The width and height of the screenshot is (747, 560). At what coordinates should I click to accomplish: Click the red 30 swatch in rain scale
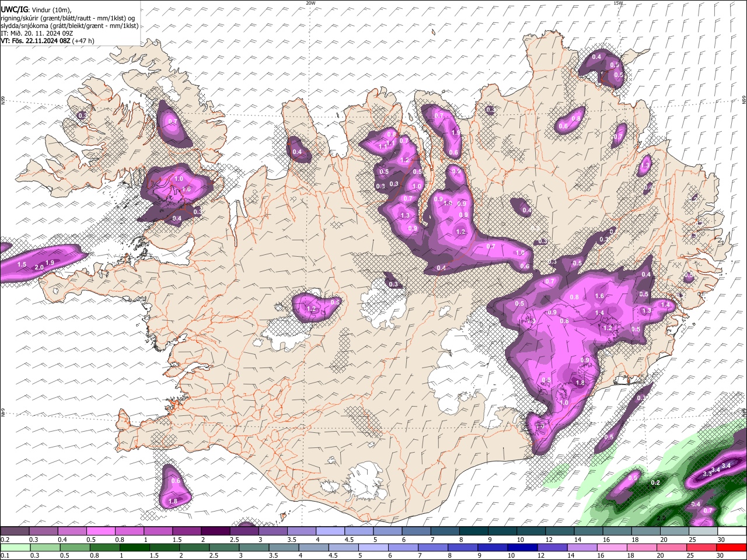pos(732,547)
